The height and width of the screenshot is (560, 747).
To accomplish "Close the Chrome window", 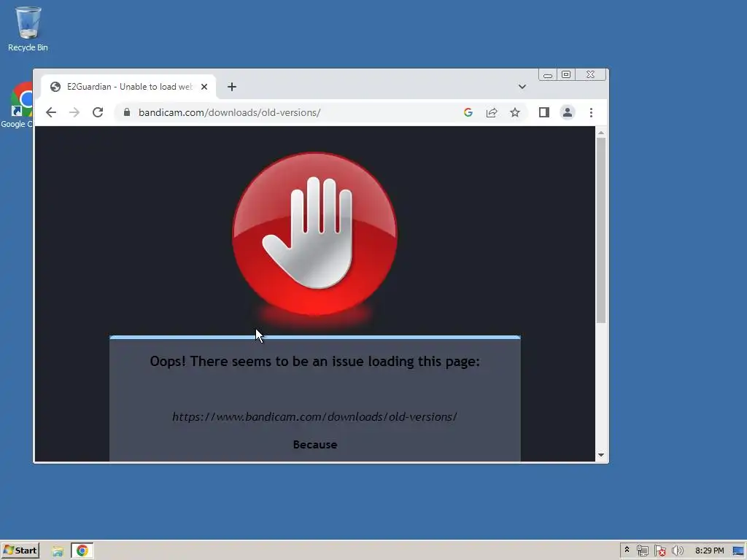I will click(x=591, y=75).
